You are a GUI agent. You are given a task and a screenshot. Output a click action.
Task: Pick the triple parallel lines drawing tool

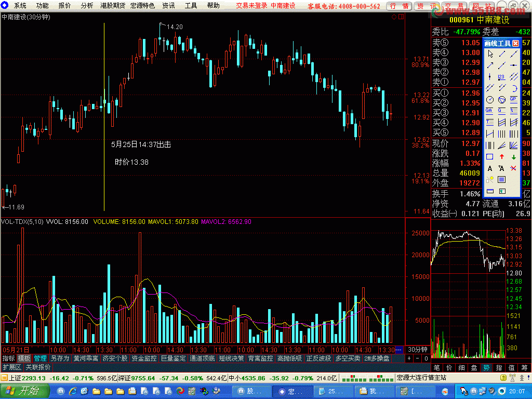(514, 77)
